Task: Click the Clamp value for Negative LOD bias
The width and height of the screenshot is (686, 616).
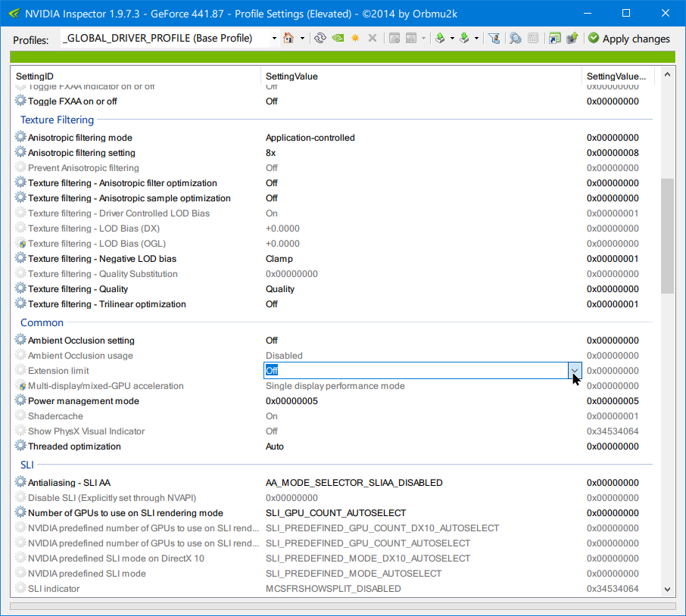Action: tap(279, 259)
